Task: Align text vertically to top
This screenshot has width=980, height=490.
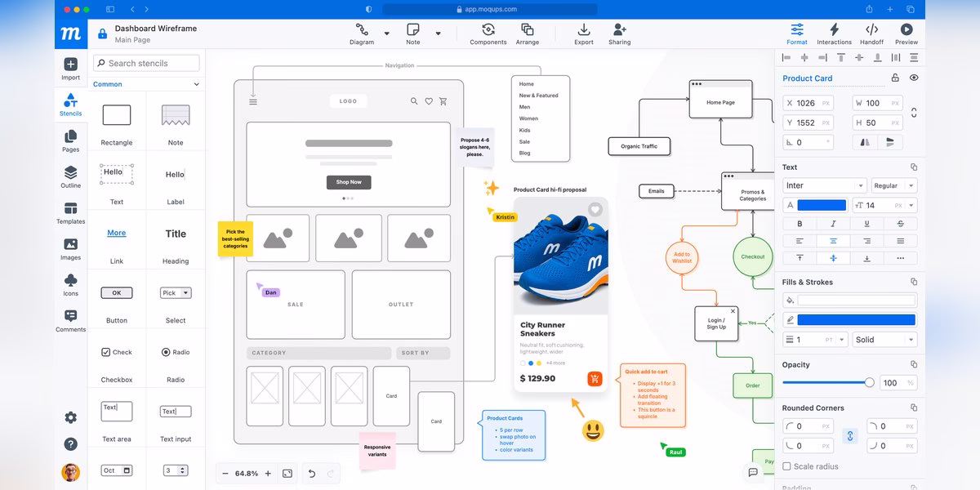Action: click(800, 258)
